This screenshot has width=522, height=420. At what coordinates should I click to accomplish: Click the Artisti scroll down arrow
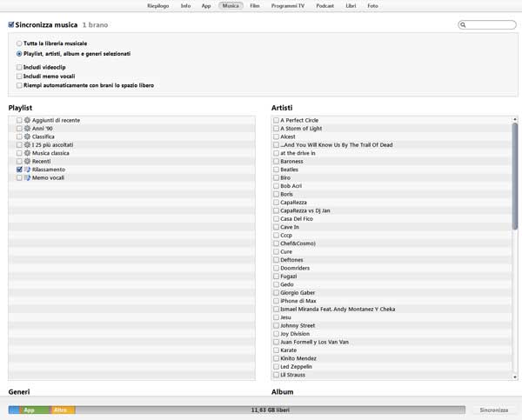[515, 377]
